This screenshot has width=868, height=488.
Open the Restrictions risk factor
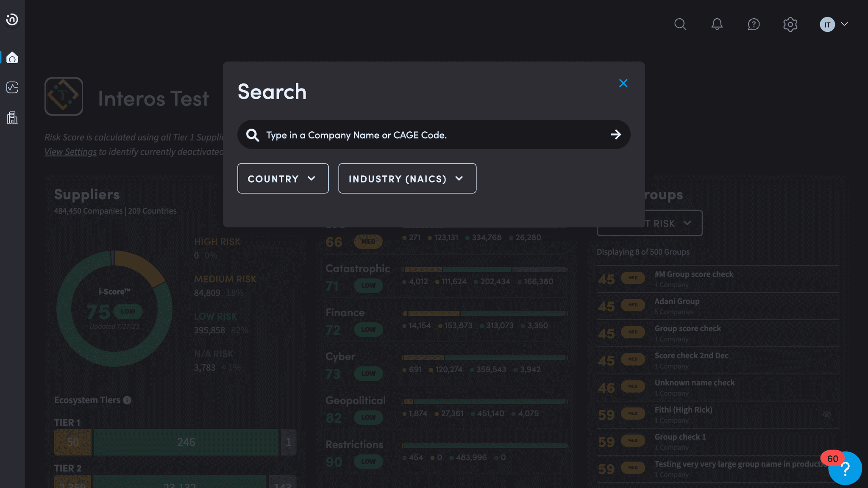(x=354, y=445)
